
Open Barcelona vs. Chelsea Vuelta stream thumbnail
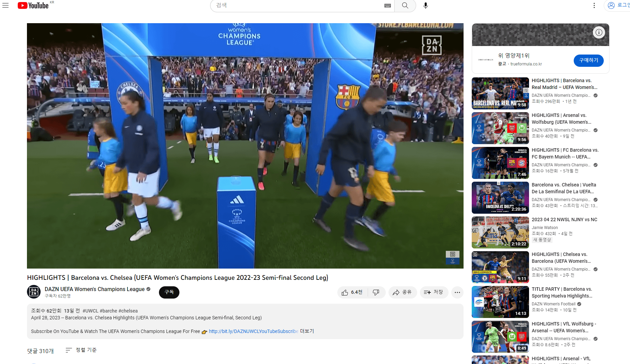pyautogui.click(x=500, y=198)
